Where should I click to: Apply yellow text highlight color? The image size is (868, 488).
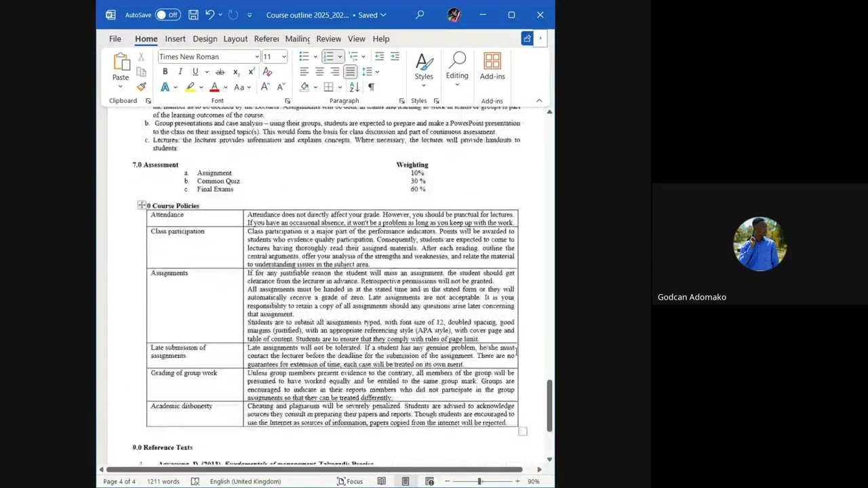point(191,87)
